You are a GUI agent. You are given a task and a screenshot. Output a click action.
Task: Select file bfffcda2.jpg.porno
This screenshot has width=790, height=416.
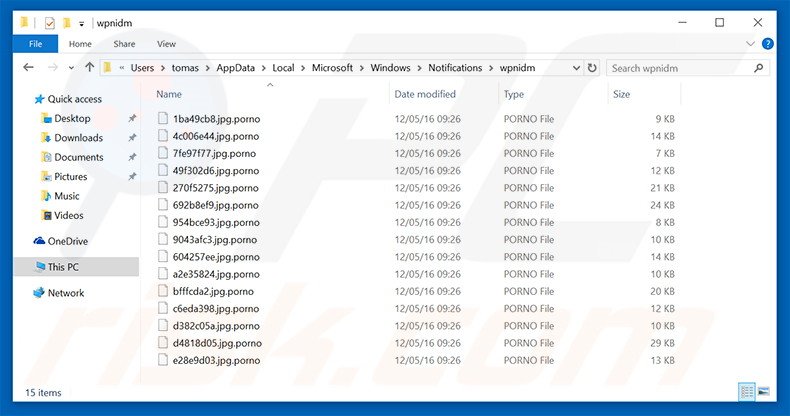[x=213, y=291]
